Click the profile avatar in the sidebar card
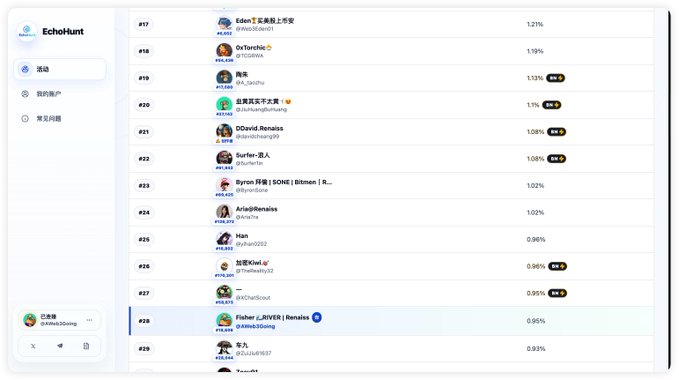 pos(30,320)
